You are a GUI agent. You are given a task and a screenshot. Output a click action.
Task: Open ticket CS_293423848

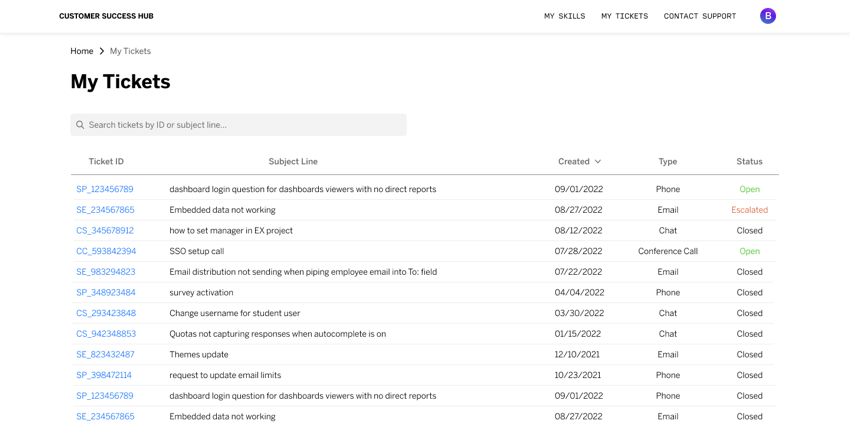106,313
